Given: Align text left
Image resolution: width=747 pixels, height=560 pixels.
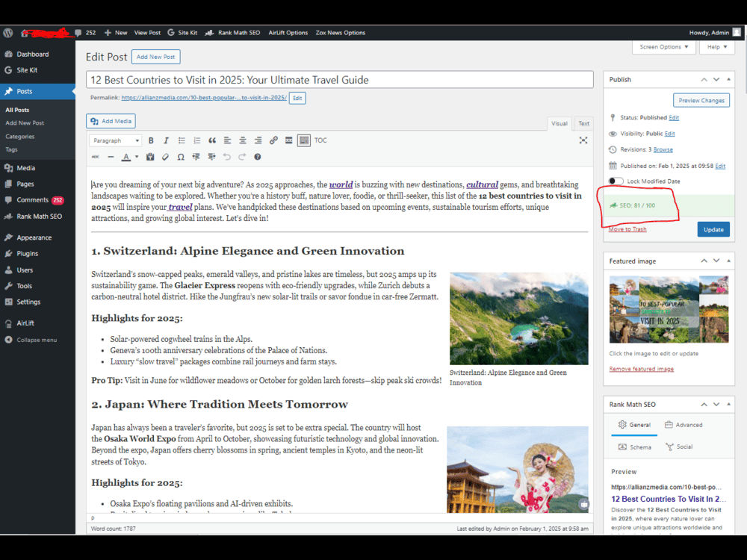Looking at the screenshot, I should tap(227, 140).
